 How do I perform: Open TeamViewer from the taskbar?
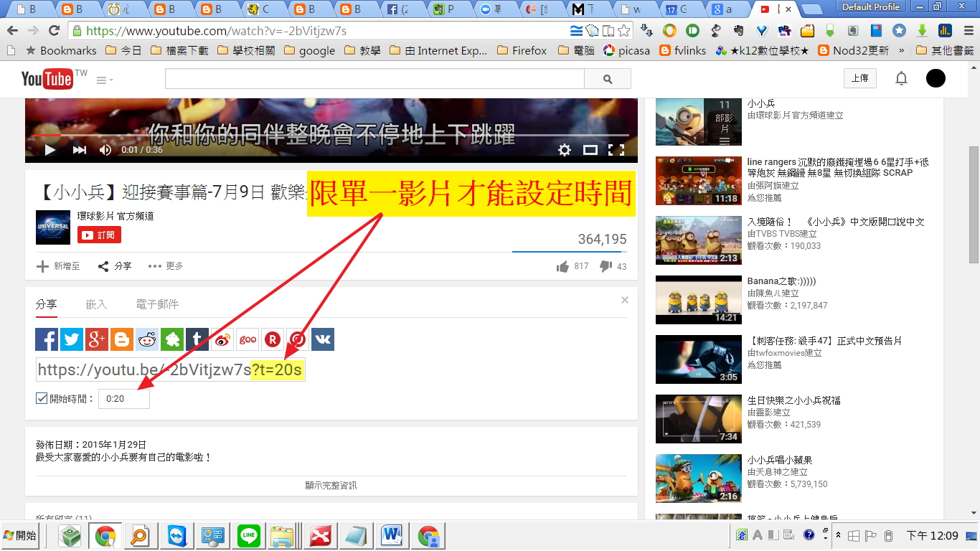point(176,536)
